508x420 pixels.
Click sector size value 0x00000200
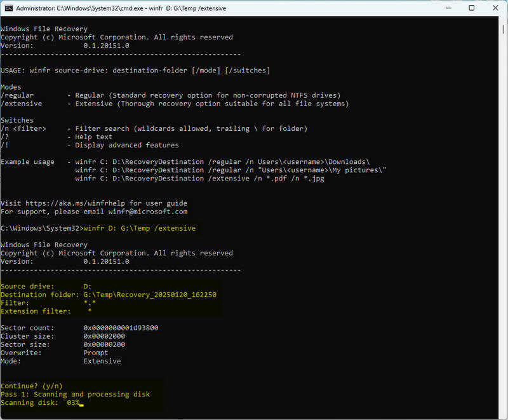104,344
